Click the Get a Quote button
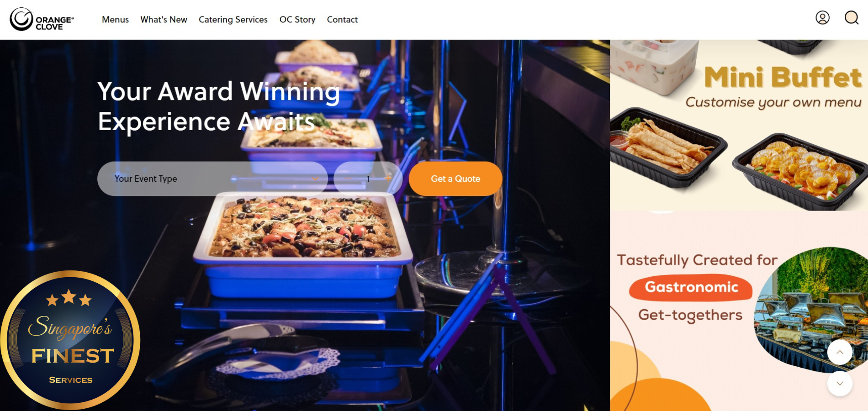Screen dimensions: 868x411 (455, 179)
